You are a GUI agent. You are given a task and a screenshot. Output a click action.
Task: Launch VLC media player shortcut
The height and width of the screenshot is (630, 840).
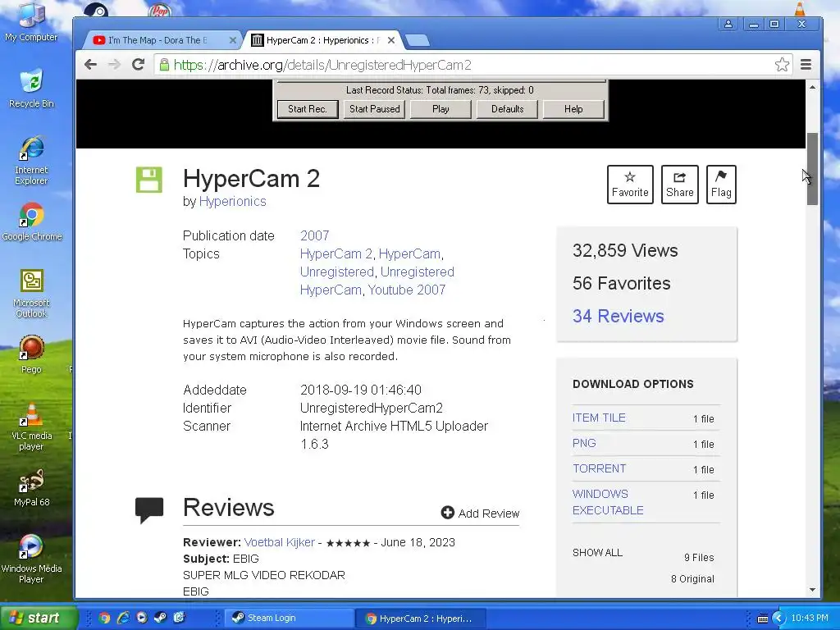point(31,427)
